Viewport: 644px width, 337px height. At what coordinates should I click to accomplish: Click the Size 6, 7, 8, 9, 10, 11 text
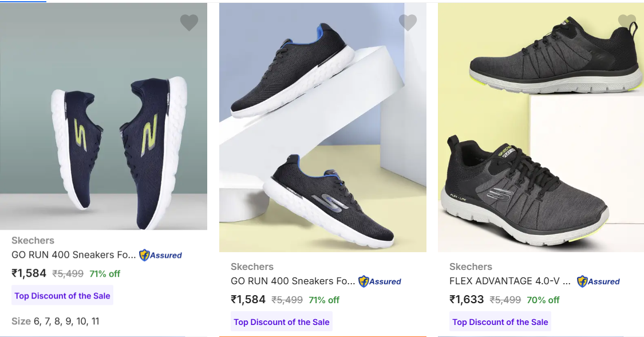[56, 321]
